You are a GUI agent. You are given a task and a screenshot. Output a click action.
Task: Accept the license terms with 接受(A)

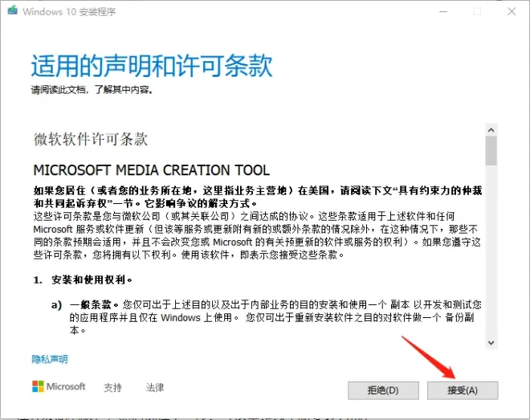click(463, 390)
